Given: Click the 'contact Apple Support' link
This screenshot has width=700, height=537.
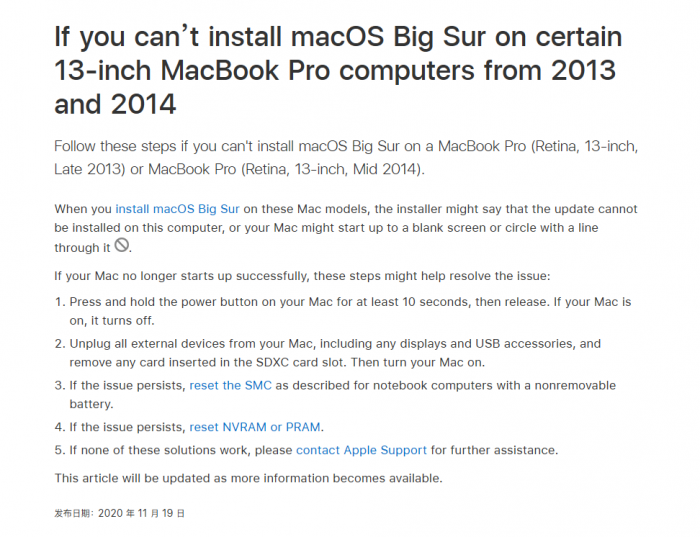Looking at the screenshot, I should tap(361, 450).
